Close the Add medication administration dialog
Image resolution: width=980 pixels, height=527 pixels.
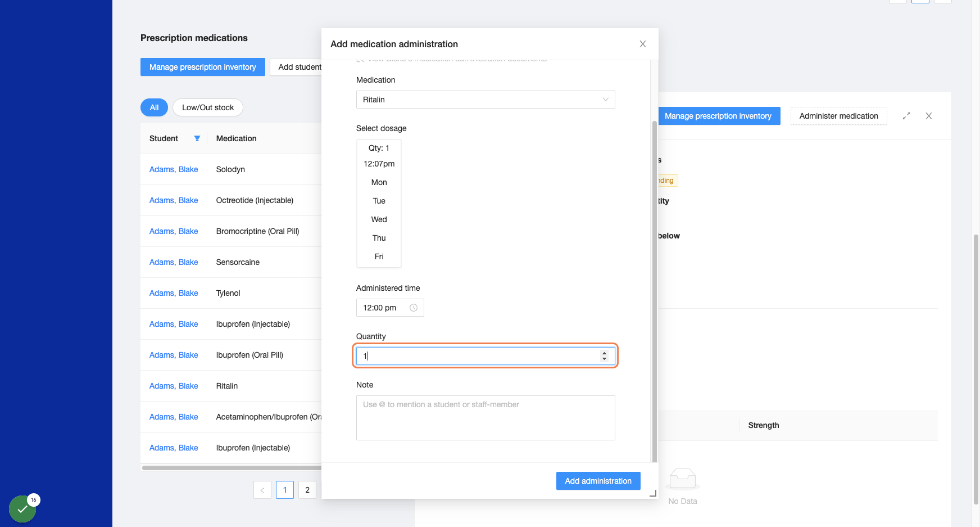(x=643, y=44)
